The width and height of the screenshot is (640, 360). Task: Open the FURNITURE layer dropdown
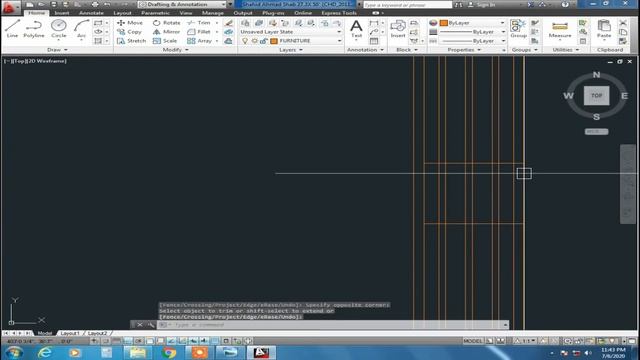coord(339,41)
